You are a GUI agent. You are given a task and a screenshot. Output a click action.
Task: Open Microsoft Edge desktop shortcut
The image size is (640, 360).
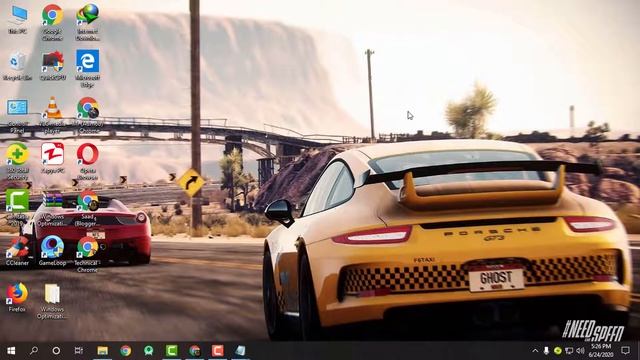coord(87,69)
